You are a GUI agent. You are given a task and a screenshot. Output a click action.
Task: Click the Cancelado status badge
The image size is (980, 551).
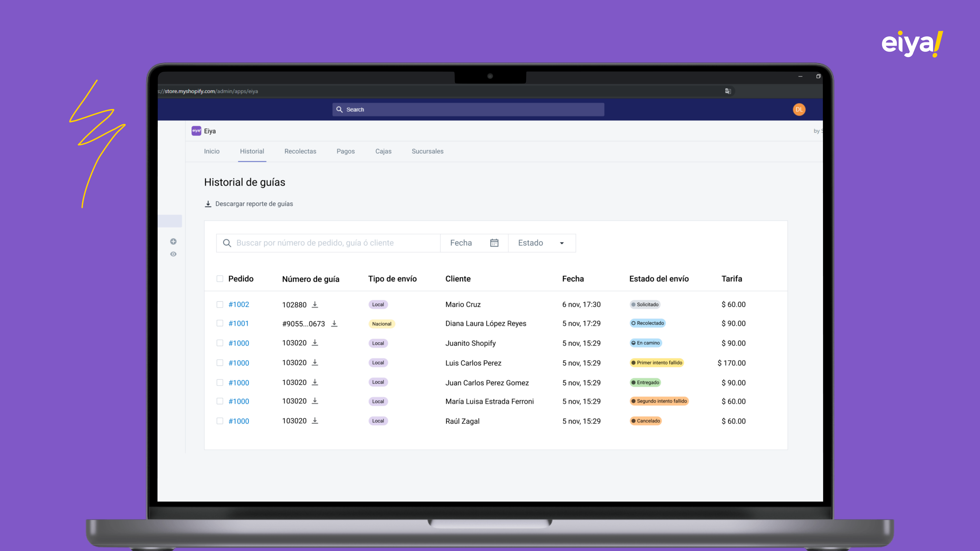pyautogui.click(x=646, y=421)
